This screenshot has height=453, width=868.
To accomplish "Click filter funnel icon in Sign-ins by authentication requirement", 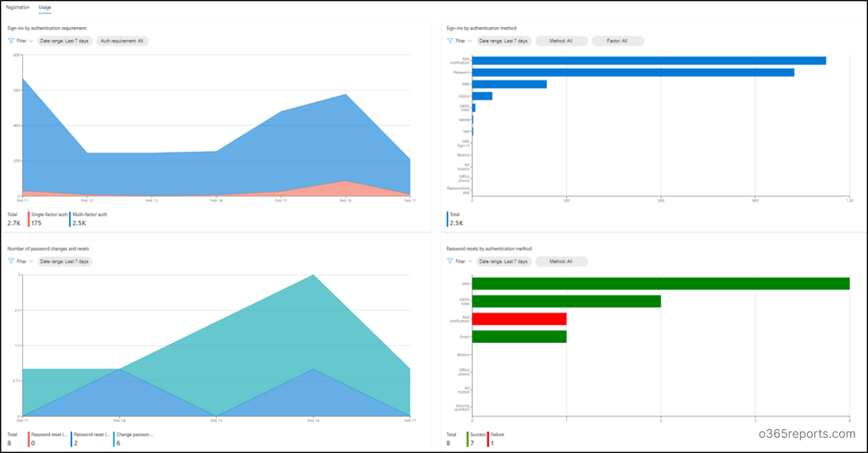I will [x=11, y=41].
